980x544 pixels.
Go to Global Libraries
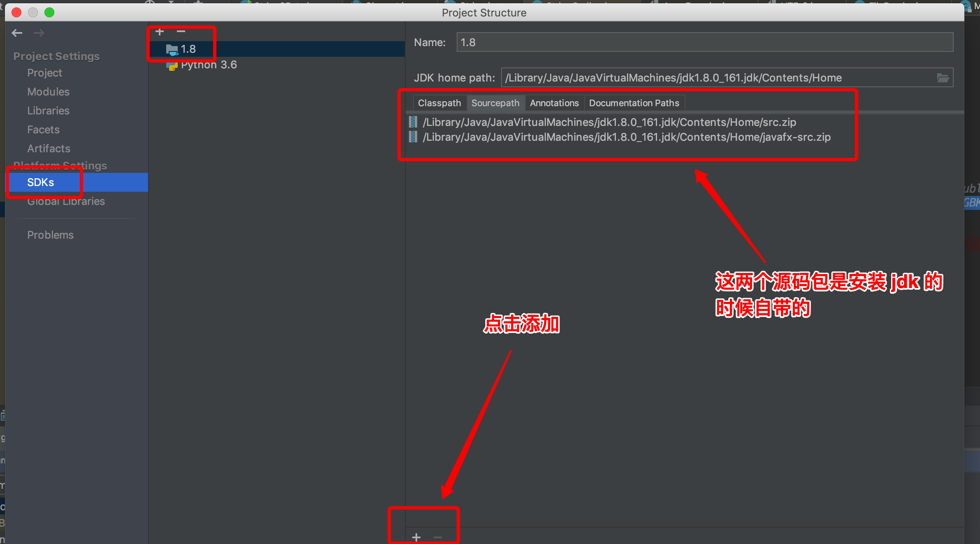tap(66, 202)
